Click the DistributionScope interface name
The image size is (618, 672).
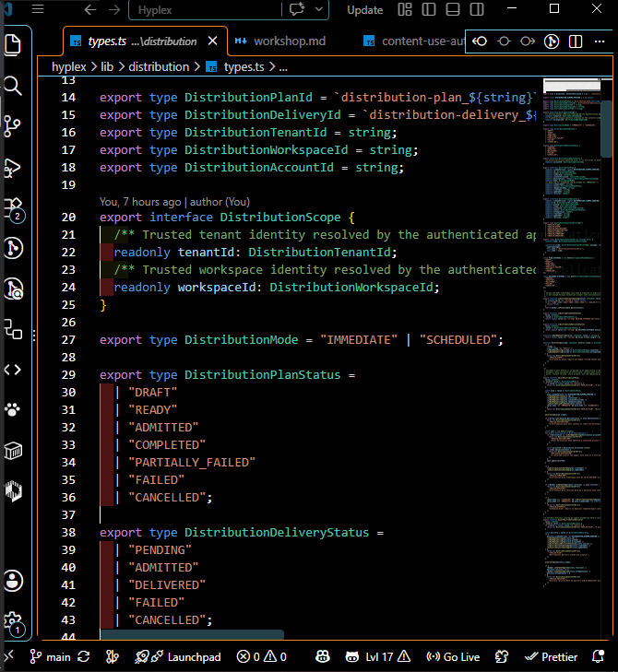click(280, 218)
